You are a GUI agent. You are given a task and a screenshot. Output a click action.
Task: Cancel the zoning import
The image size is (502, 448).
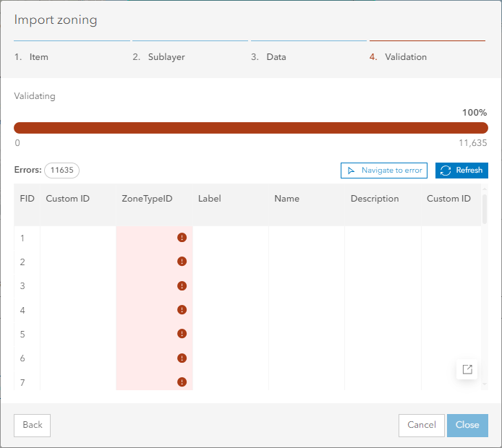coord(422,425)
